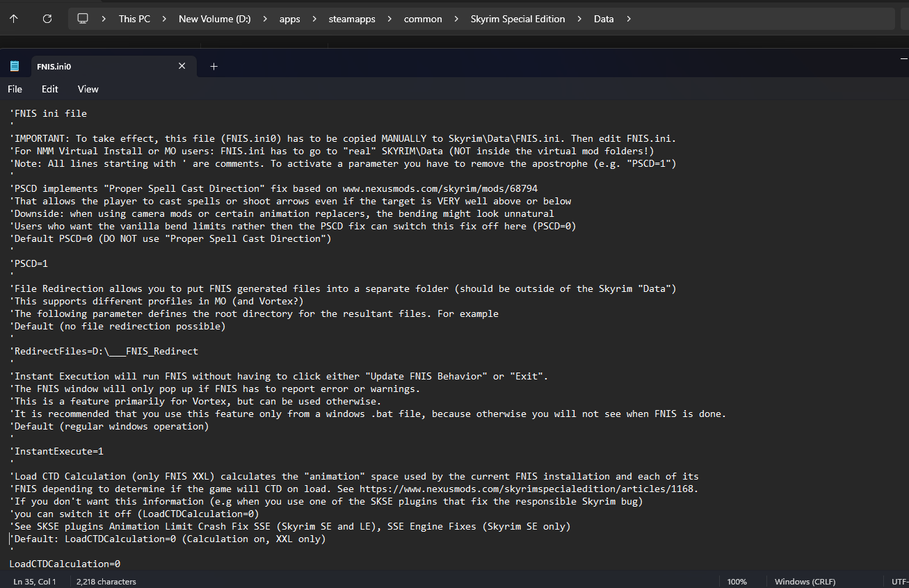Expand the chevron after steamapps breadcrumb
The width and height of the screenshot is (909, 588).
[x=389, y=19]
